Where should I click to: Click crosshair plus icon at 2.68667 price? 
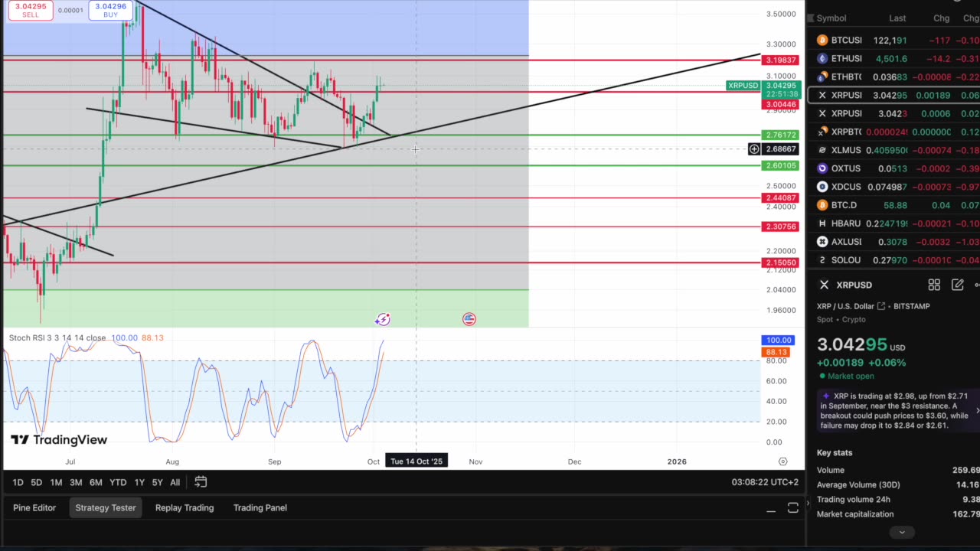pyautogui.click(x=754, y=149)
